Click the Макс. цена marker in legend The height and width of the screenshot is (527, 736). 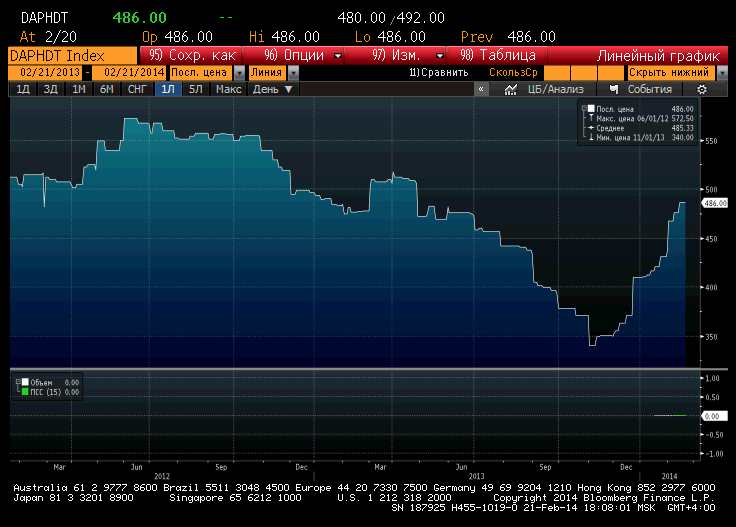pyautogui.click(x=591, y=119)
